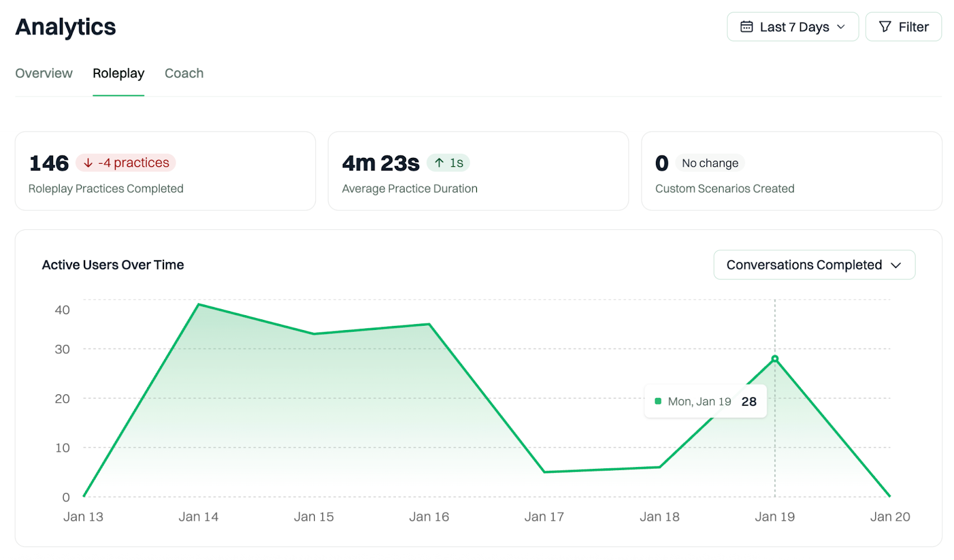The width and height of the screenshot is (954, 560).
Task: Expand the Last 7 Days chevron
Action: (x=841, y=27)
